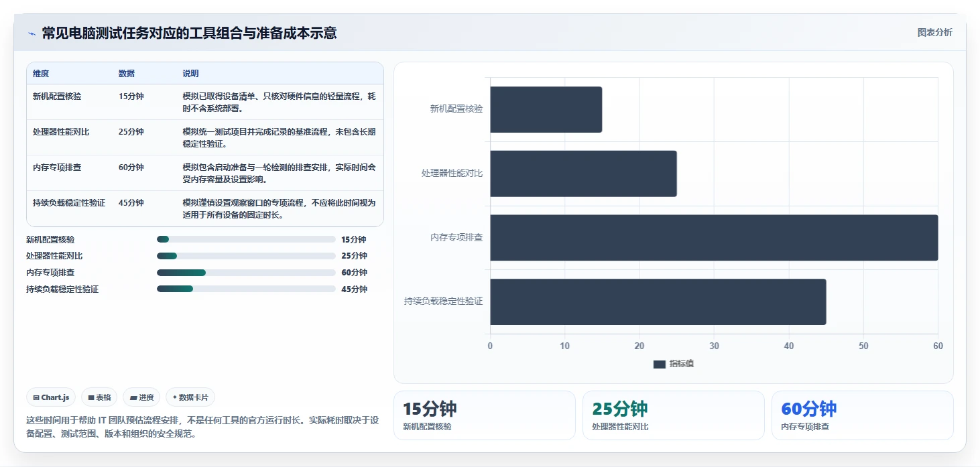Click the 45分钟 value in table
This screenshot has width=980, height=467.
click(x=131, y=203)
